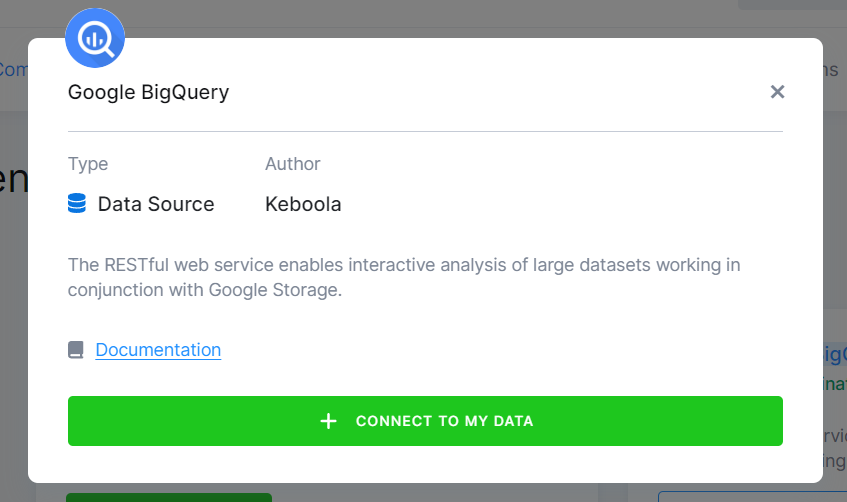Click the RESTful web service description text
Viewport: 847px width, 502px height.
point(404,277)
